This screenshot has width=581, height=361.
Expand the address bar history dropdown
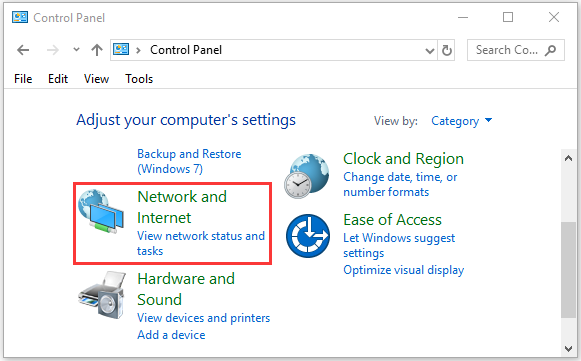click(x=430, y=50)
